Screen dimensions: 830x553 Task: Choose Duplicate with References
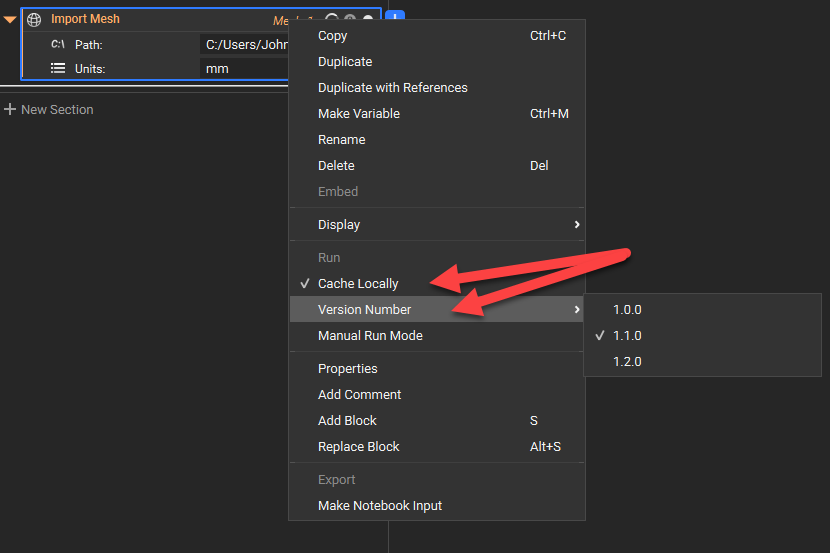click(x=392, y=88)
